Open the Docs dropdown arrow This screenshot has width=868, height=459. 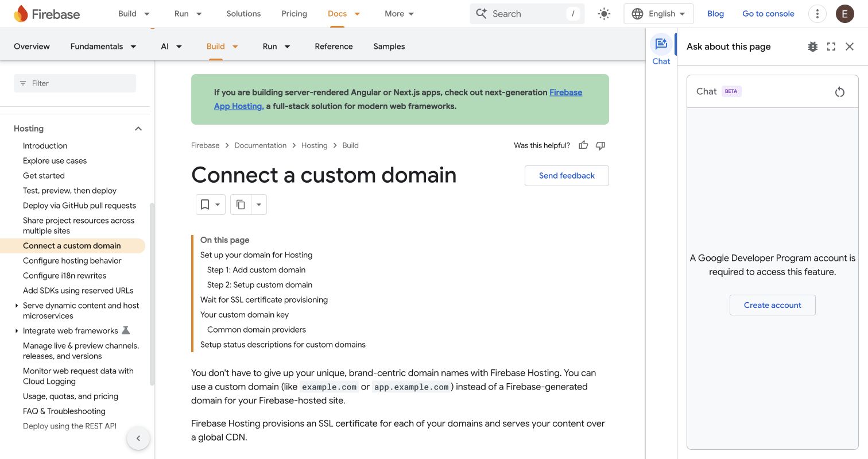click(357, 14)
